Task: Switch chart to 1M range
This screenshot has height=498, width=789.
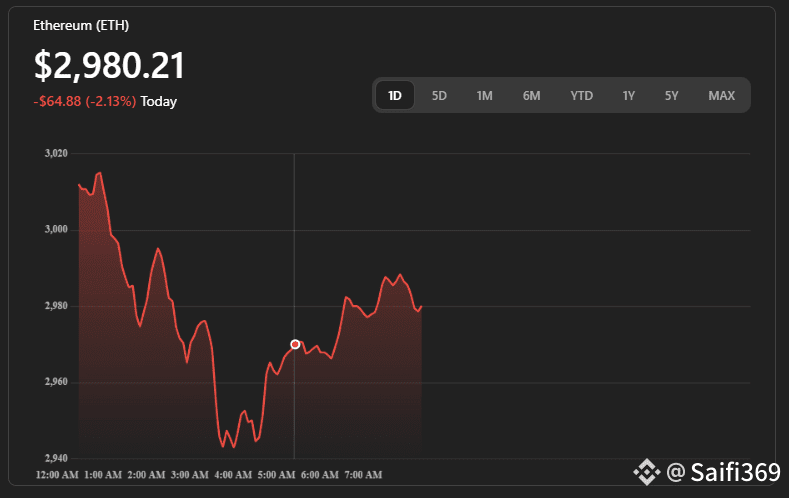Action: 485,96
